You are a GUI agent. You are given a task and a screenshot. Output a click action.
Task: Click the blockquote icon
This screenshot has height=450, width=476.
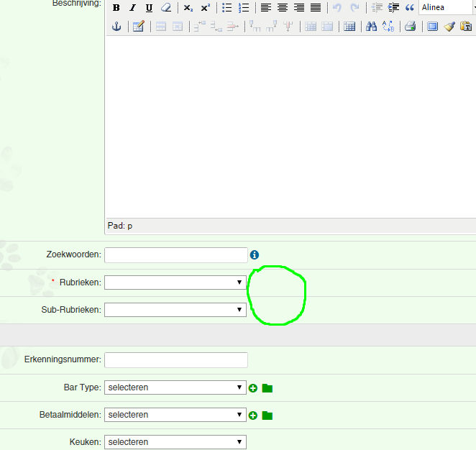(x=410, y=8)
